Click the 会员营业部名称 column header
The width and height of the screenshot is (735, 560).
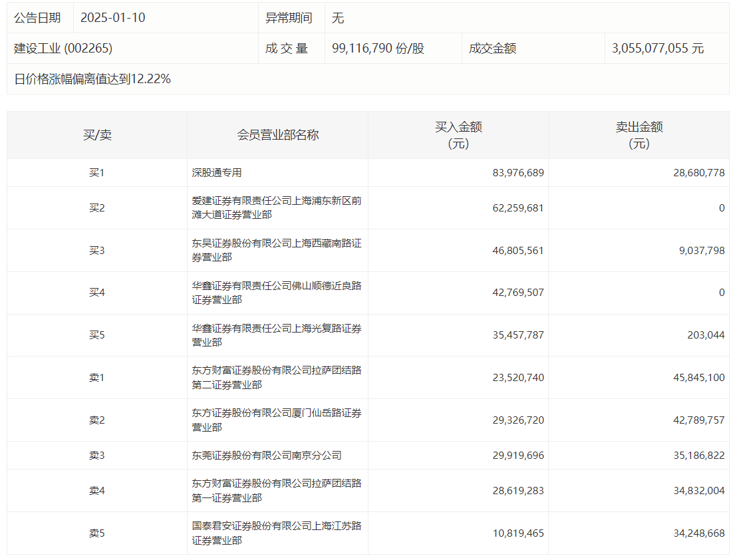(277, 135)
